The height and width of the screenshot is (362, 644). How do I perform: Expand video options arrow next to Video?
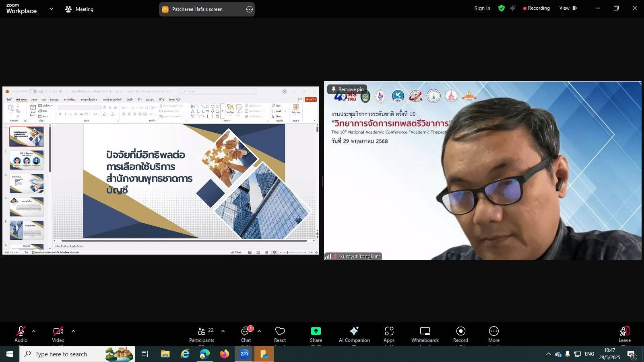pyautogui.click(x=73, y=331)
